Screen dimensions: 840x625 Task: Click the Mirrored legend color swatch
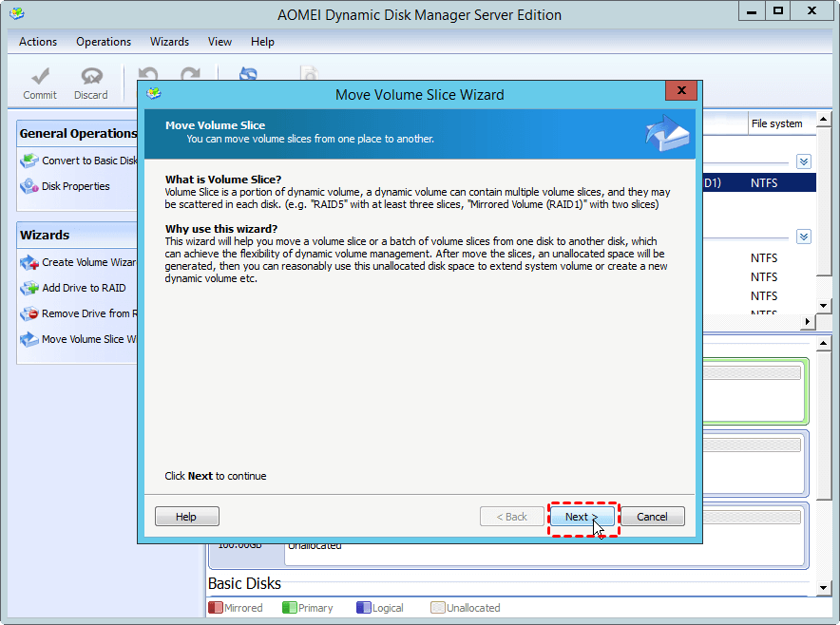[216, 608]
